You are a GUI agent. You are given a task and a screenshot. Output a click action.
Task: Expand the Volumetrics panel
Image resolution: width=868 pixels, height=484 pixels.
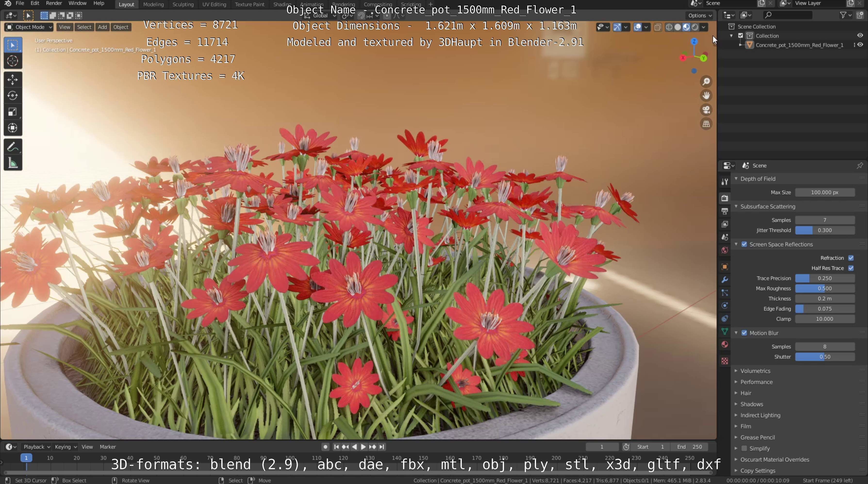[755, 371]
